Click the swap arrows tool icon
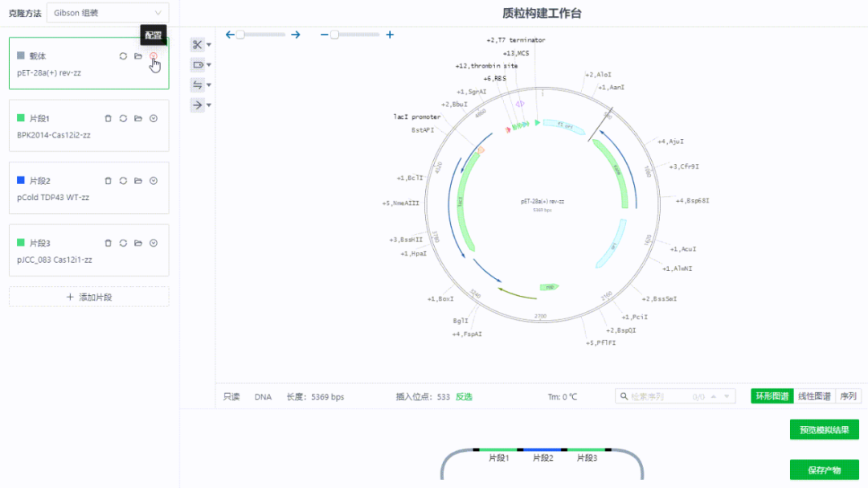 [x=197, y=84]
